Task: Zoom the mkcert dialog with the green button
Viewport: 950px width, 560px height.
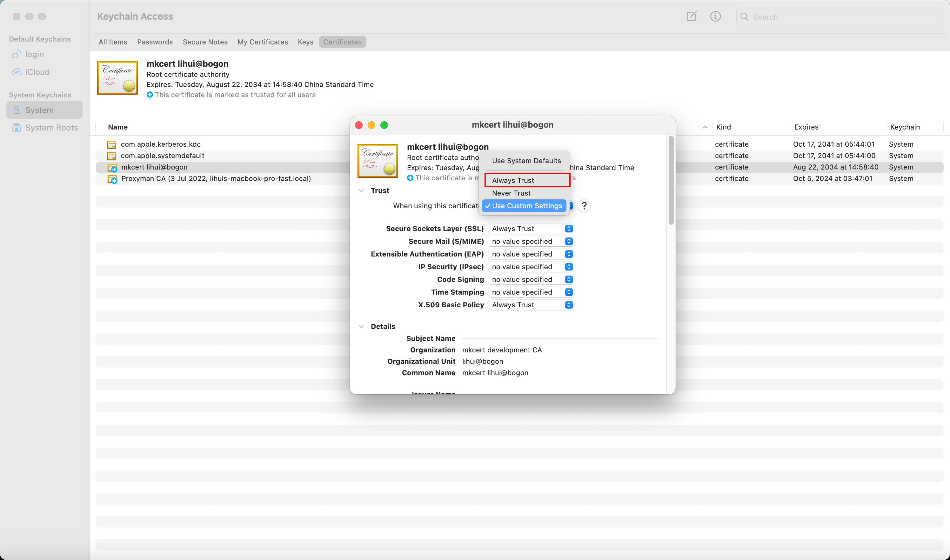Action: (x=384, y=125)
